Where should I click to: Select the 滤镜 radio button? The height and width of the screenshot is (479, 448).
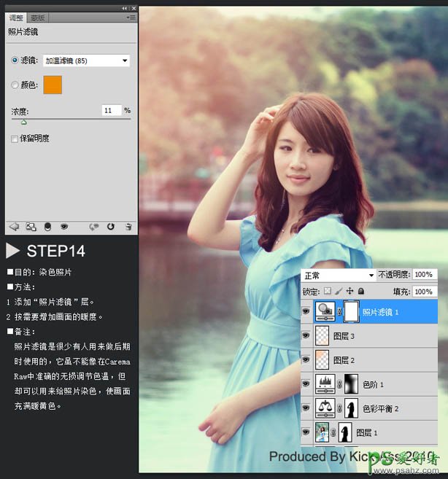(x=15, y=61)
